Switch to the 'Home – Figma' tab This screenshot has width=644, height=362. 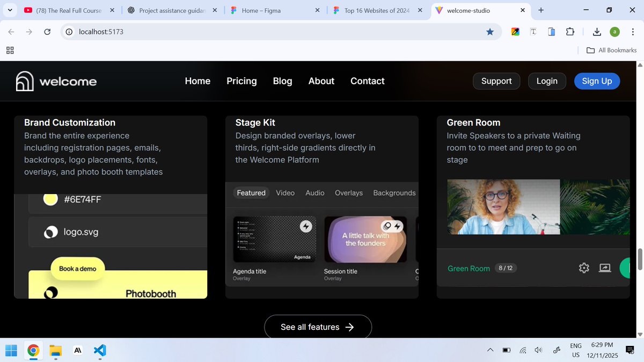tap(274, 10)
